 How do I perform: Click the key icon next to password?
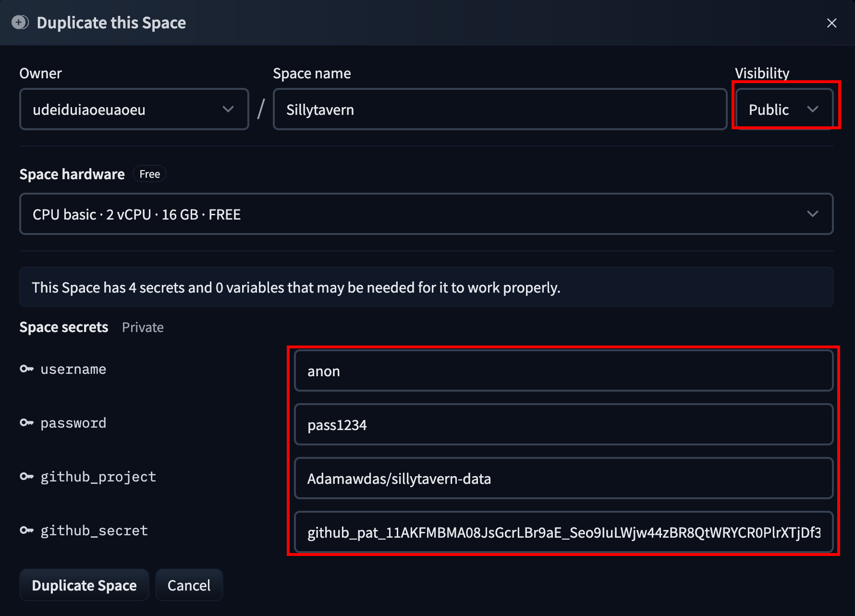point(26,423)
